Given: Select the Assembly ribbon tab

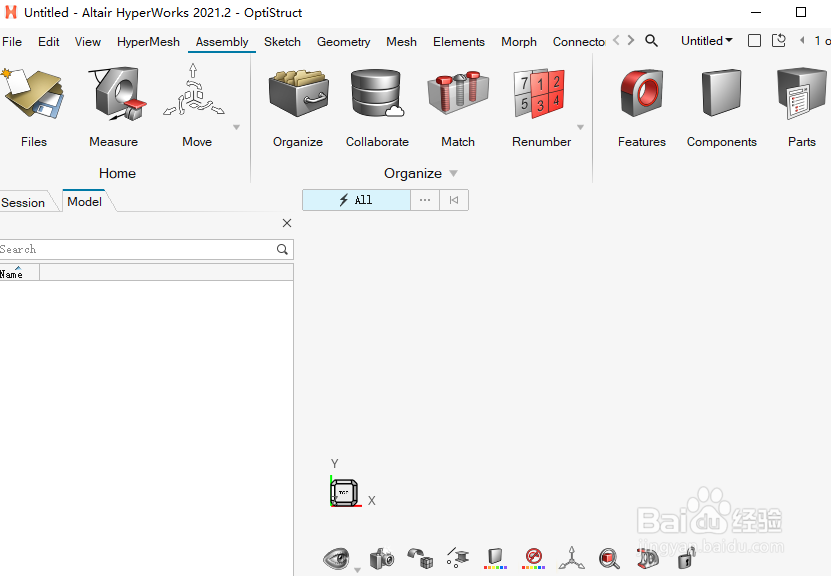Looking at the screenshot, I should coord(222,42).
